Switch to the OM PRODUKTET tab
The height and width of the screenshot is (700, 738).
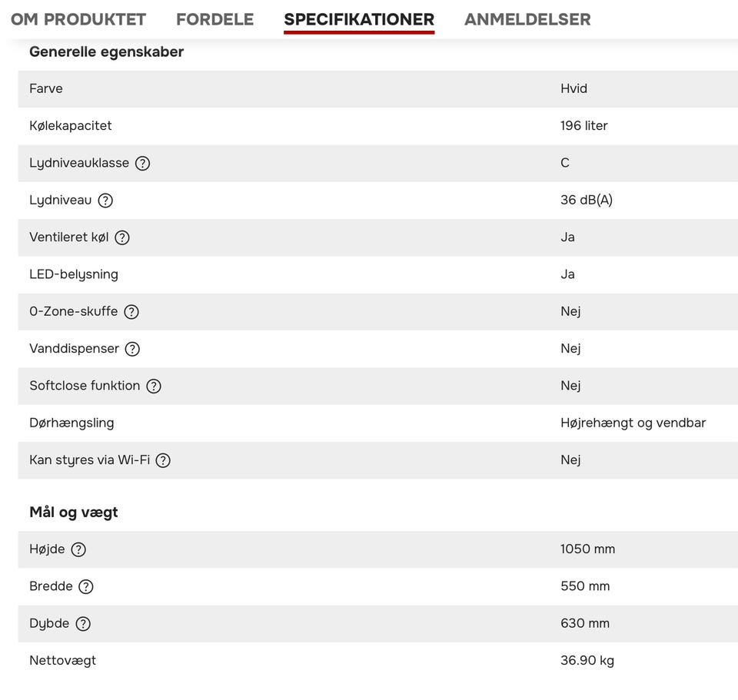point(78,19)
